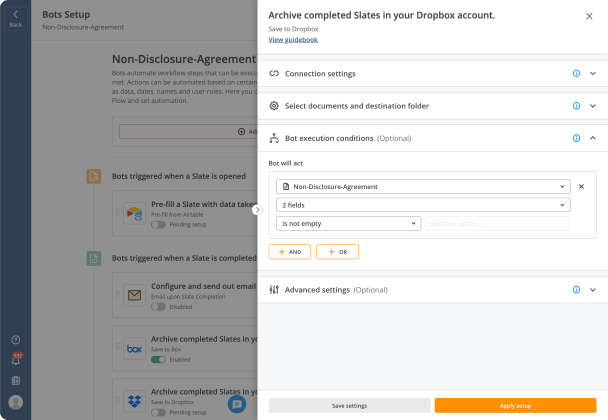Click the Bots Setup page heading
Viewport: 608px width, 420px height.
click(66, 14)
